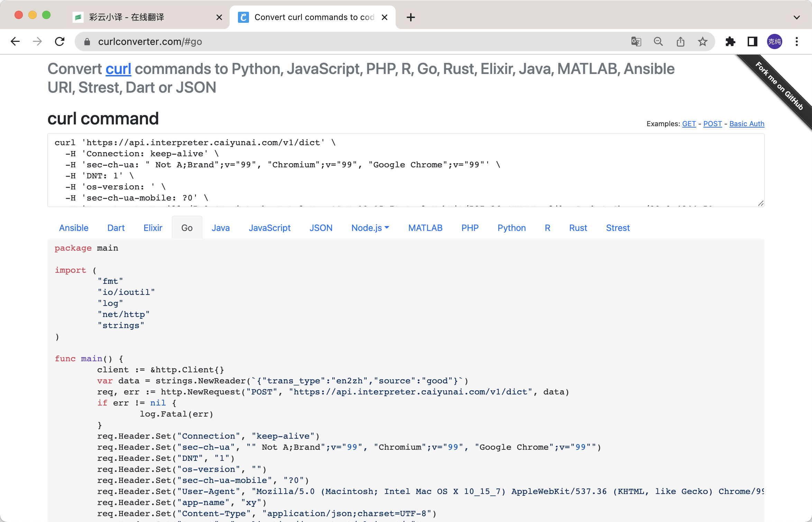Open Chrome three-dot menu
This screenshot has width=812, height=522.
coord(797,41)
